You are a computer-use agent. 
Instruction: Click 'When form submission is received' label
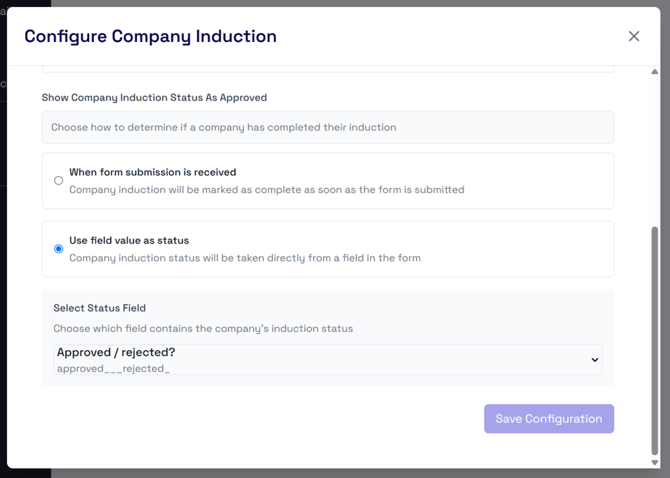pos(153,172)
